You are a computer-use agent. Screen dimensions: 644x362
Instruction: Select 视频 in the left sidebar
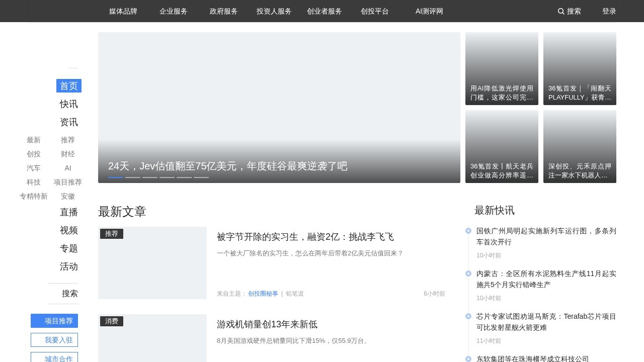point(69,230)
